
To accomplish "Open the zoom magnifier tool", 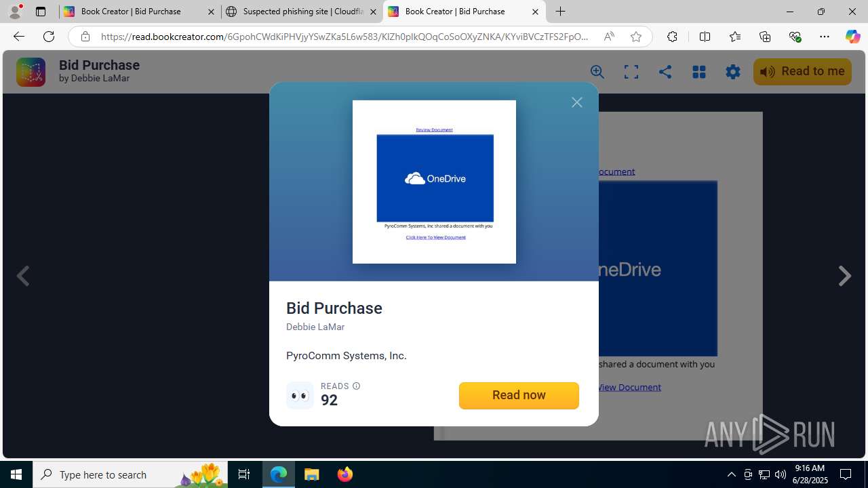I will pyautogui.click(x=597, y=72).
